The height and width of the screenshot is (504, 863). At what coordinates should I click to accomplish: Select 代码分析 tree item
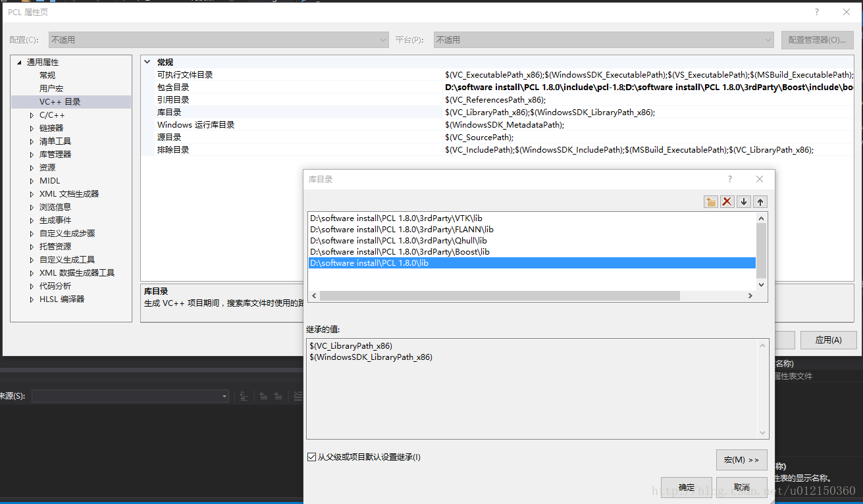pyautogui.click(x=55, y=286)
